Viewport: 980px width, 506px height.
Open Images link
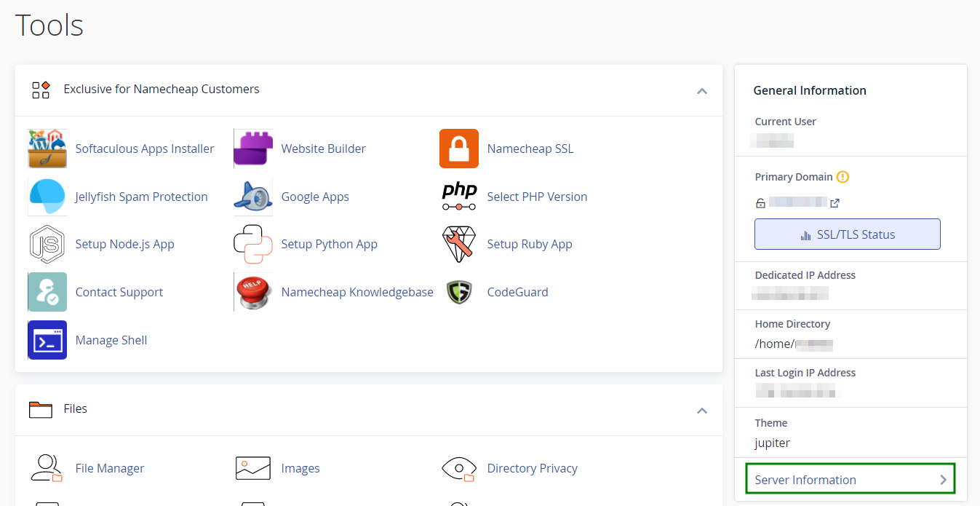click(300, 468)
